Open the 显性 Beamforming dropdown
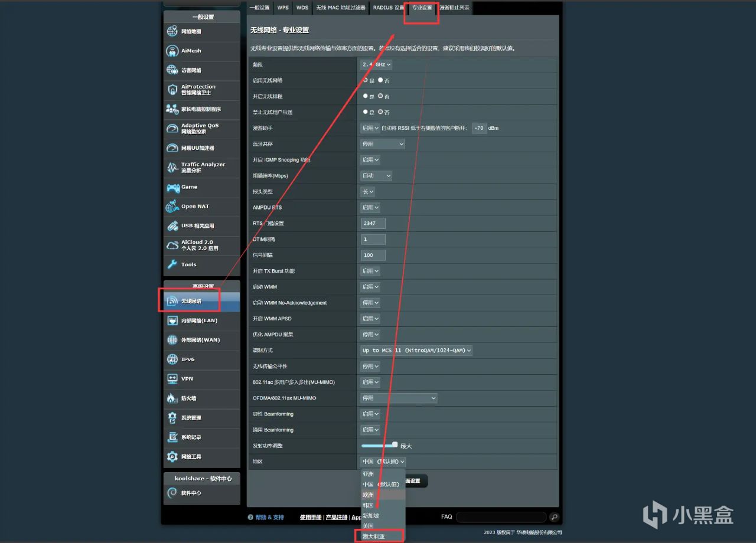Viewport: 756px width, 543px height. pyautogui.click(x=370, y=414)
